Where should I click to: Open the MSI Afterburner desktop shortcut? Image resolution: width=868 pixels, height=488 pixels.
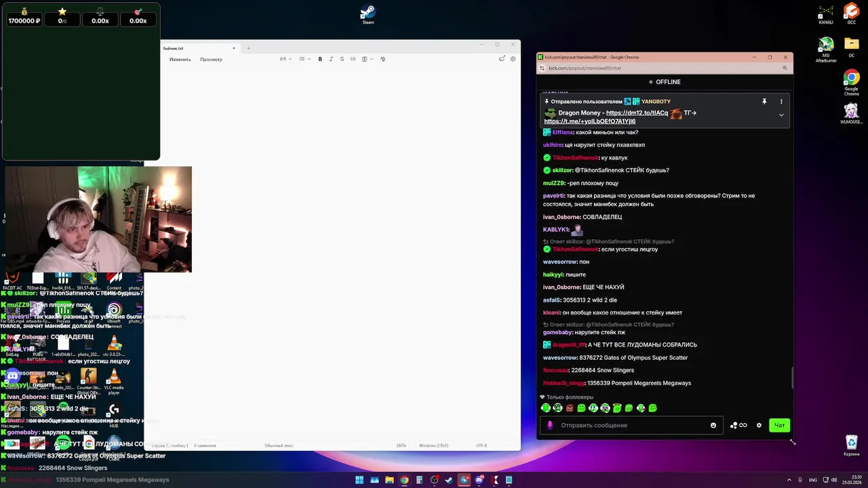(x=825, y=49)
